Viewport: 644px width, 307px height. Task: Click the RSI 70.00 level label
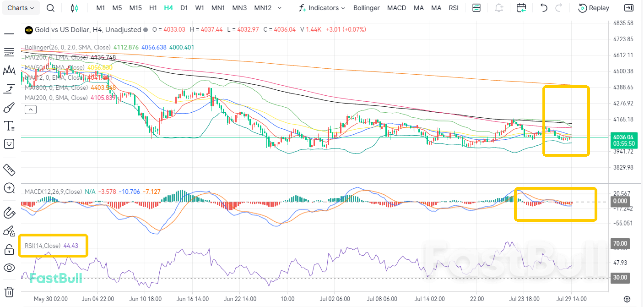[620, 243]
